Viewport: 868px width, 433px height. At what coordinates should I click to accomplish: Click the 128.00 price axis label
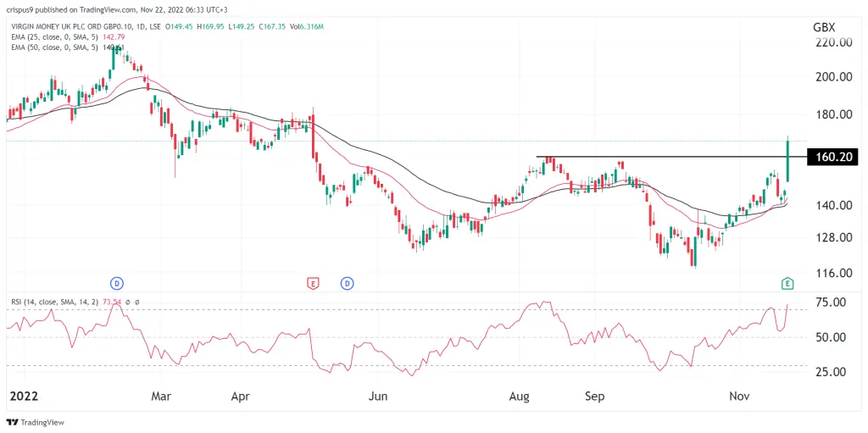(832, 237)
